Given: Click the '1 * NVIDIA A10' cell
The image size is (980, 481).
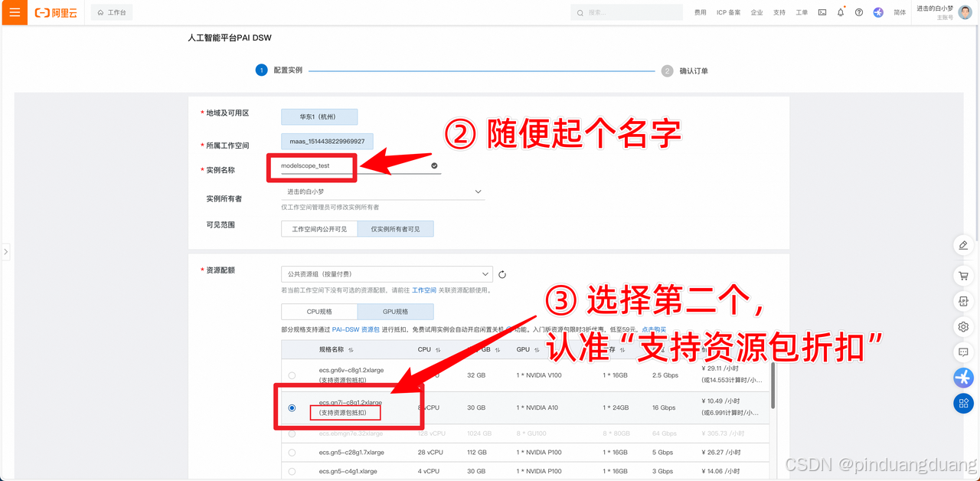Looking at the screenshot, I should pos(537,407).
